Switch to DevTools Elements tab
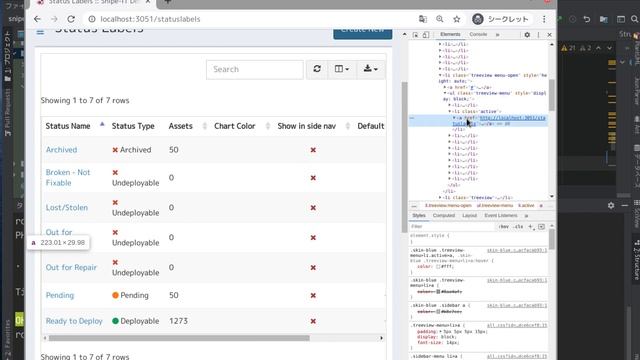Viewport: 640px width, 360px height. click(450, 35)
